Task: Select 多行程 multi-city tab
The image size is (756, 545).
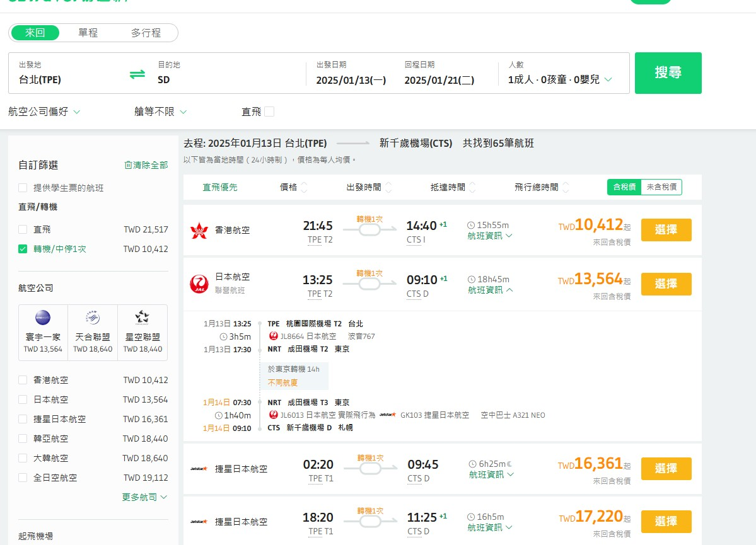Action: tap(146, 33)
